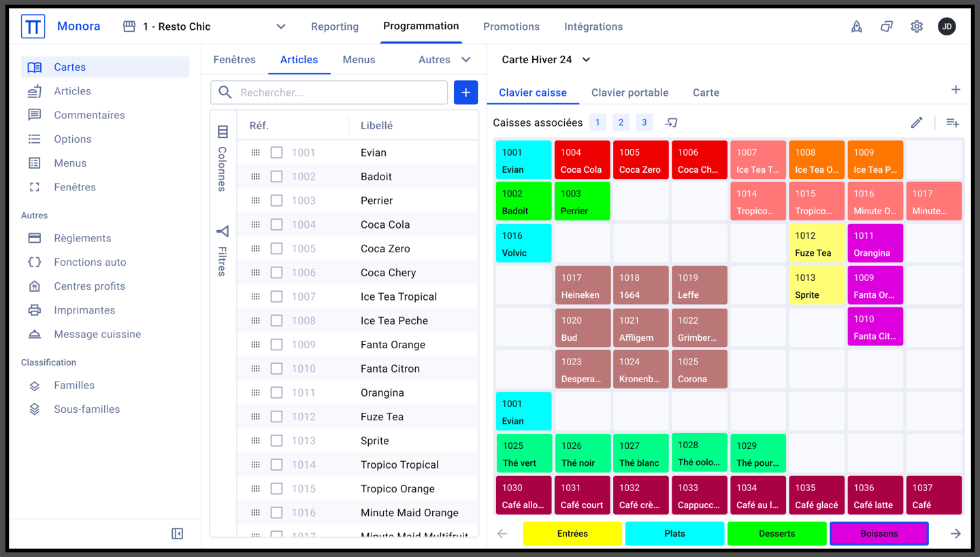Click the Centres profits icon

pos(35,286)
